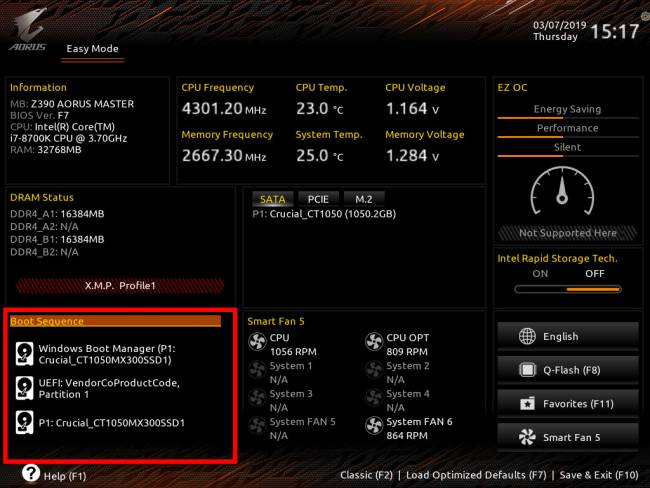
Task: Click the 1056 RPM CPU fan speed
Action: pos(293,352)
